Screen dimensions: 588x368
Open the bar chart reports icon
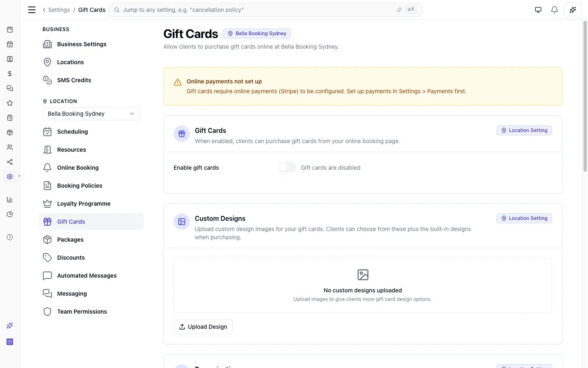pyautogui.click(x=10, y=200)
